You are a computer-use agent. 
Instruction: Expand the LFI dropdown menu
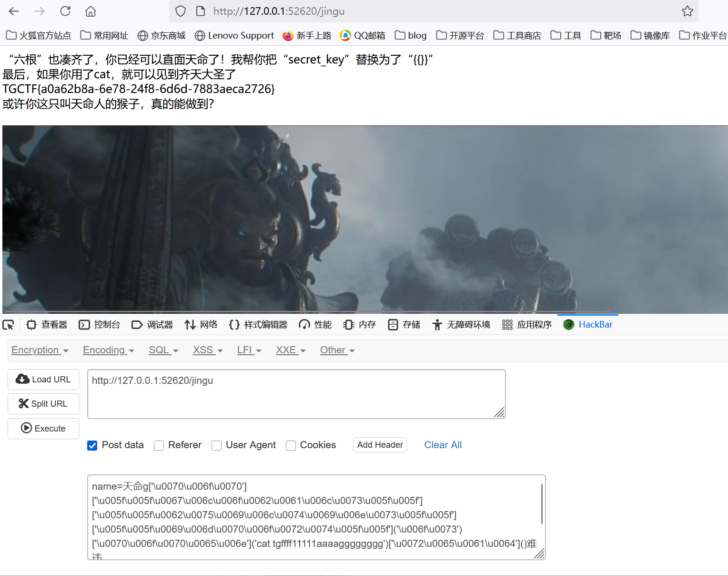point(249,350)
